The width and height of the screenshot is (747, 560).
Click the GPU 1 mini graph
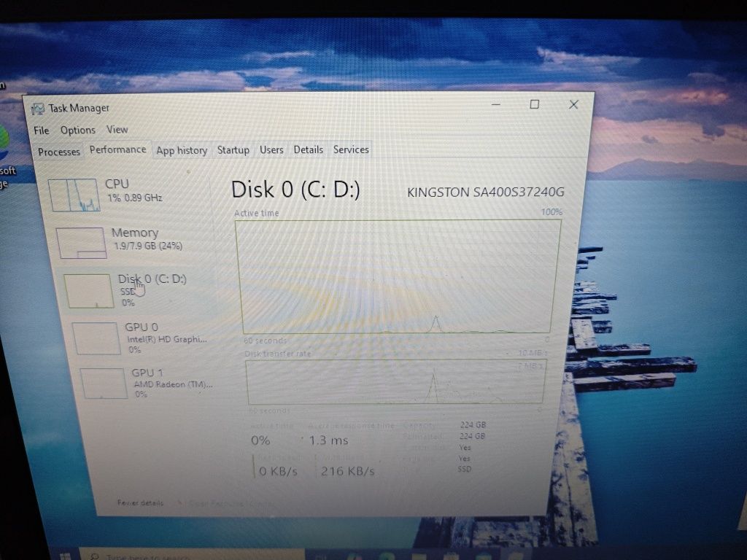pos(104,384)
